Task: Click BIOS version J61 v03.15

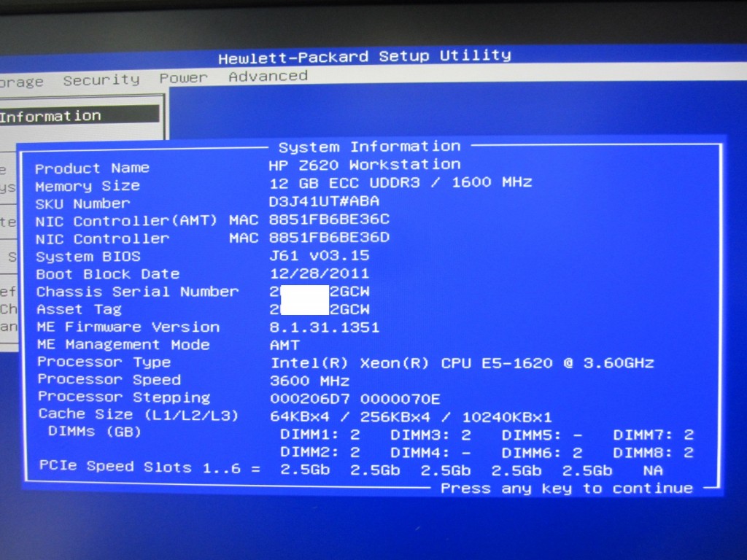Action: point(320,256)
